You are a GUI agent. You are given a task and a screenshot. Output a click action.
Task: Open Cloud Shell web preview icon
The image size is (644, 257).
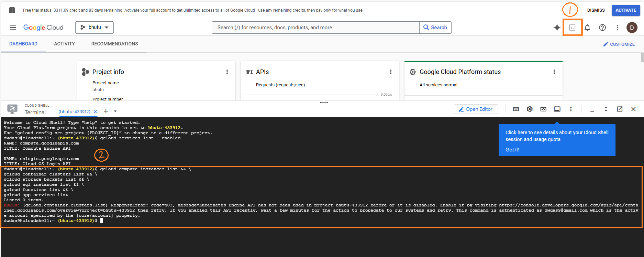[543, 109]
